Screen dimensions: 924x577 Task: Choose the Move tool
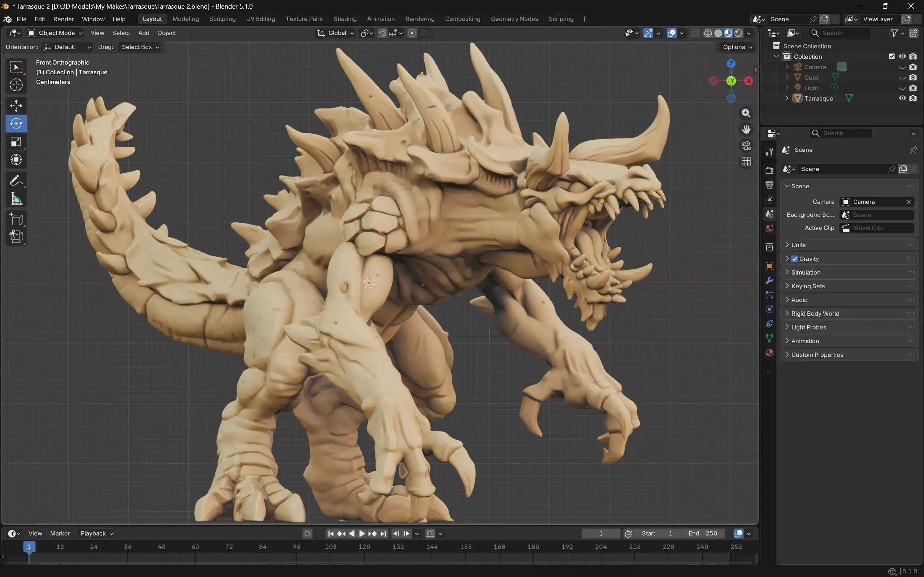click(16, 106)
